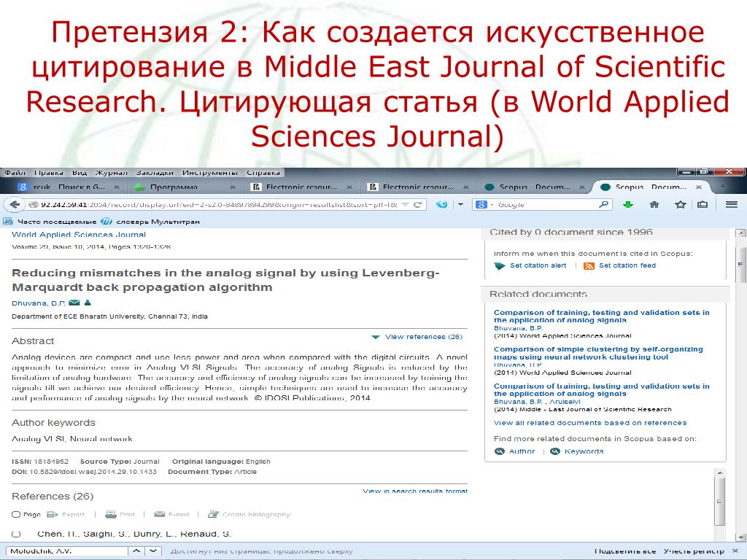Click the Set citation feed link
This screenshot has height=560, width=747.
(x=627, y=265)
